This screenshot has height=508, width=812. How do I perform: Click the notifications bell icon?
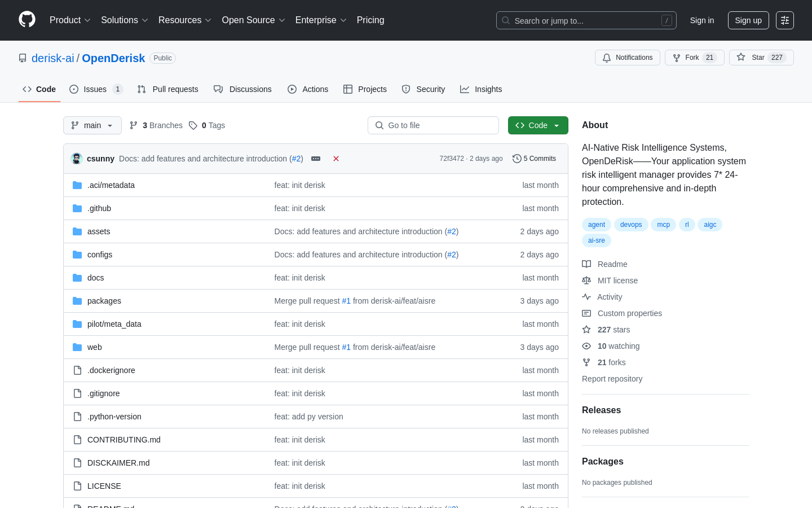point(607,58)
